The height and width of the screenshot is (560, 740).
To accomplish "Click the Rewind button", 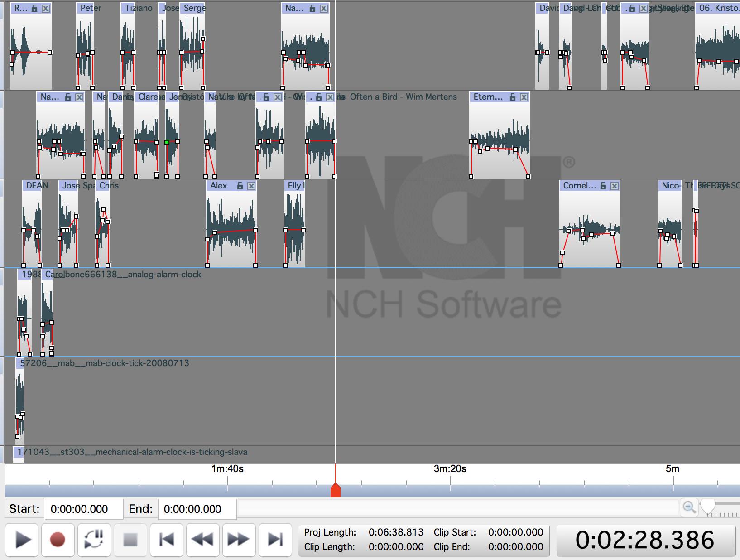I will (202, 540).
